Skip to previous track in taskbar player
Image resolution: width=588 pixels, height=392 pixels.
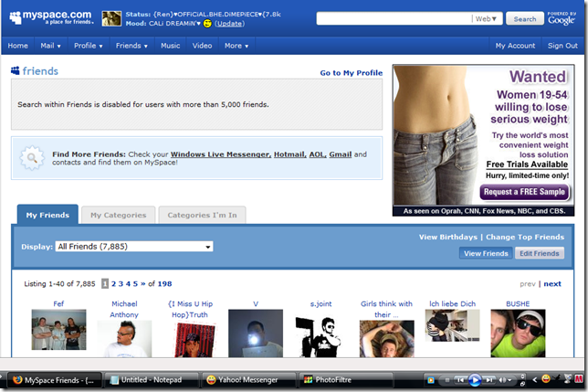(x=461, y=380)
